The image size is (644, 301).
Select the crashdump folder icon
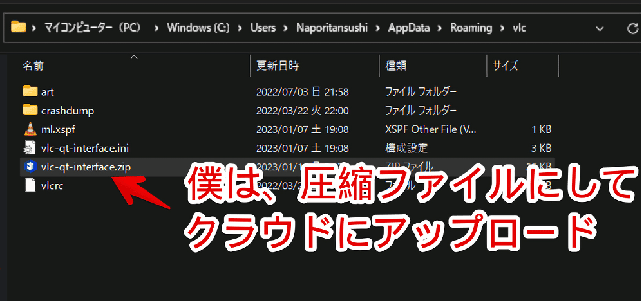(30, 110)
